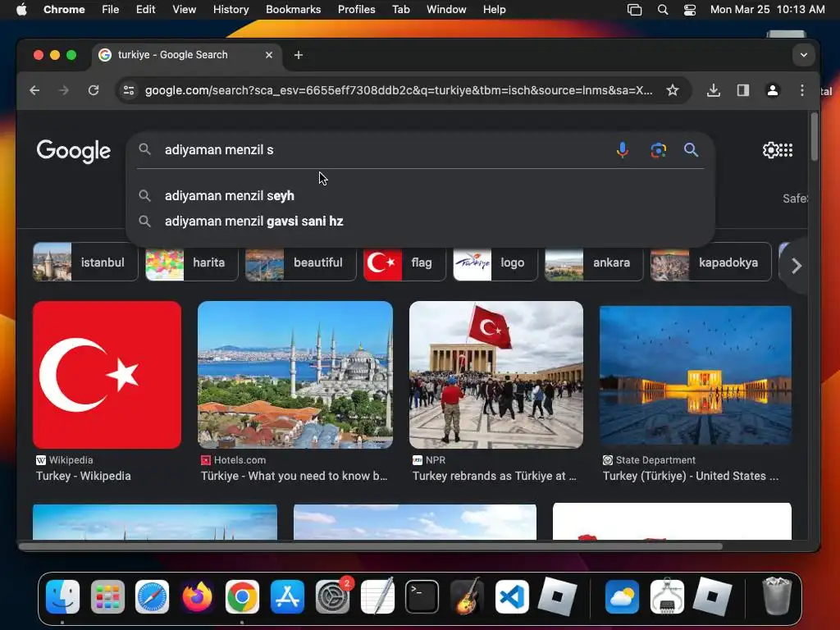Open the Window menu in menu bar

tap(446, 9)
